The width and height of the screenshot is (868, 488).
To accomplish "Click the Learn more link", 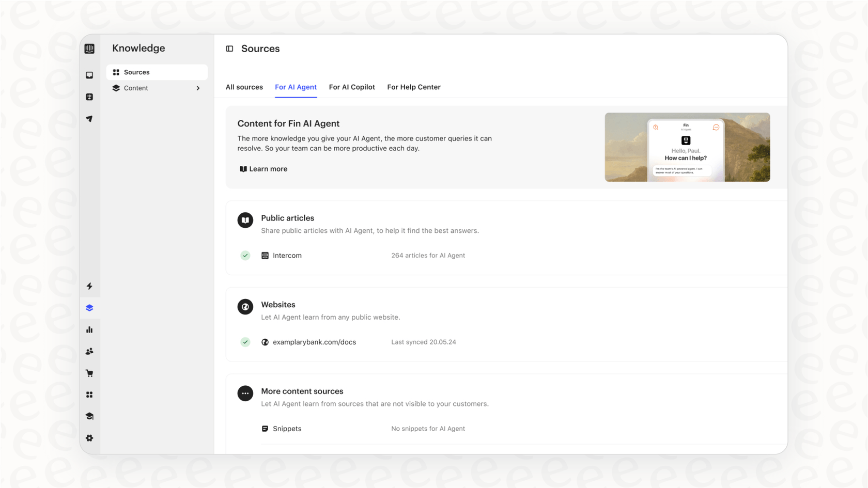I will click(263, 169).
